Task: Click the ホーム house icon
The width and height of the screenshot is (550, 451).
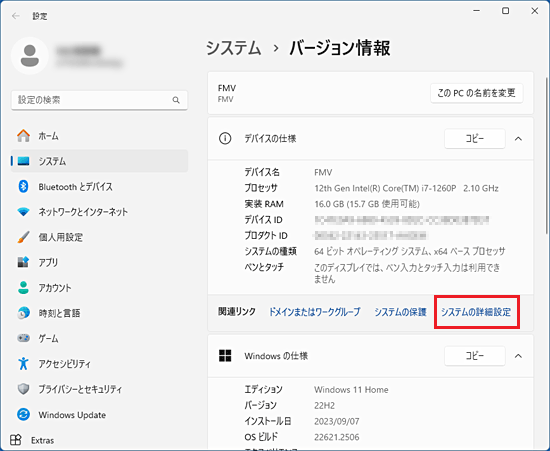Action: coord(24,136)
